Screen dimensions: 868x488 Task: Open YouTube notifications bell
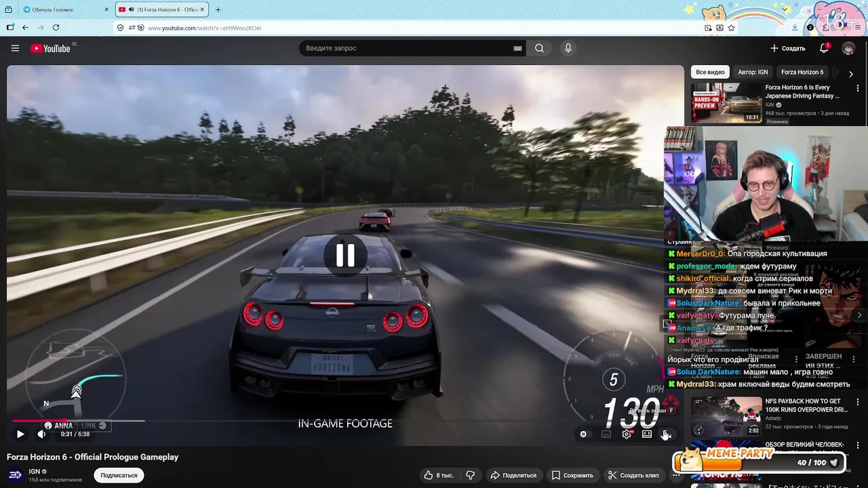tap(825, 48)
